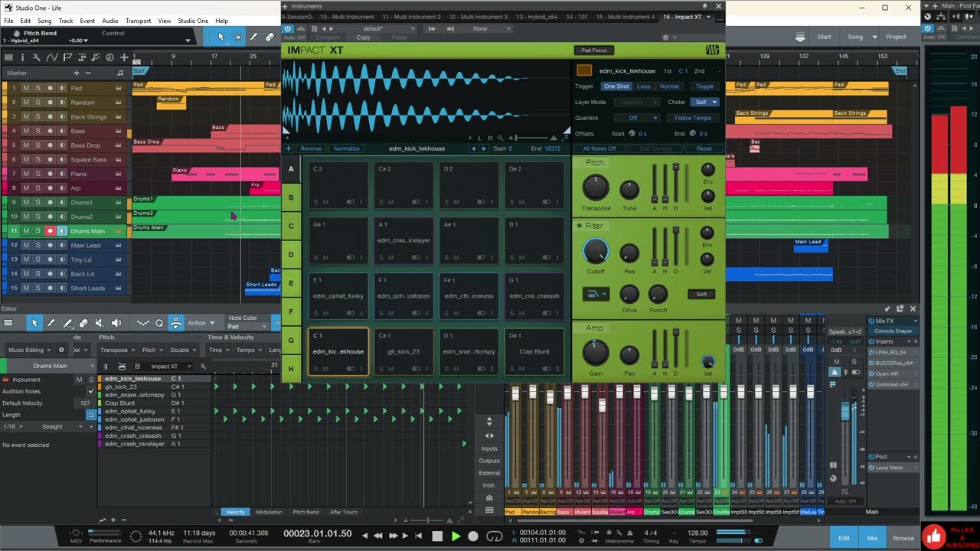Show the tempo track clock icon
980x551 pixels.
coord(109,57)
